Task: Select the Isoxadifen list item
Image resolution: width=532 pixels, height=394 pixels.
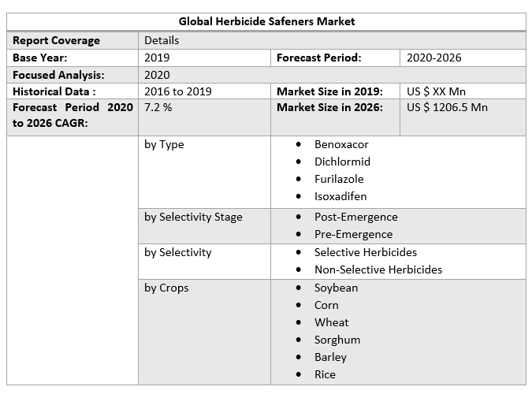Action: (x=340, y=196)
